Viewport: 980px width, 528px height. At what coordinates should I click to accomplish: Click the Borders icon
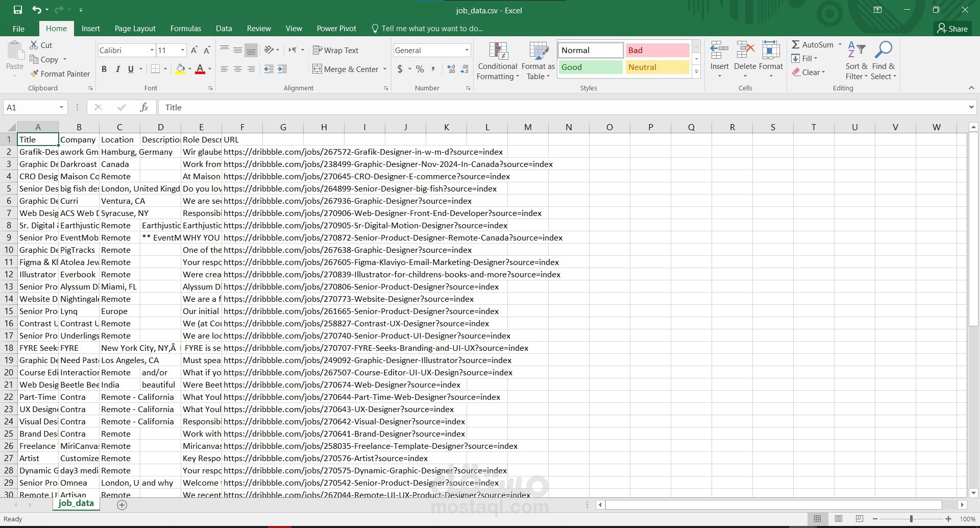(156, 69)
